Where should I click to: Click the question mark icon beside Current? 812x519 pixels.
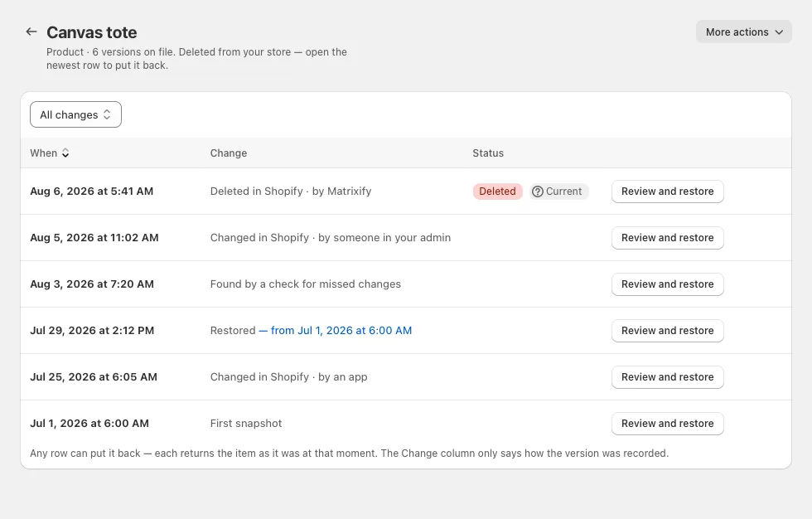pyautogui.click(x=538, y=192)
